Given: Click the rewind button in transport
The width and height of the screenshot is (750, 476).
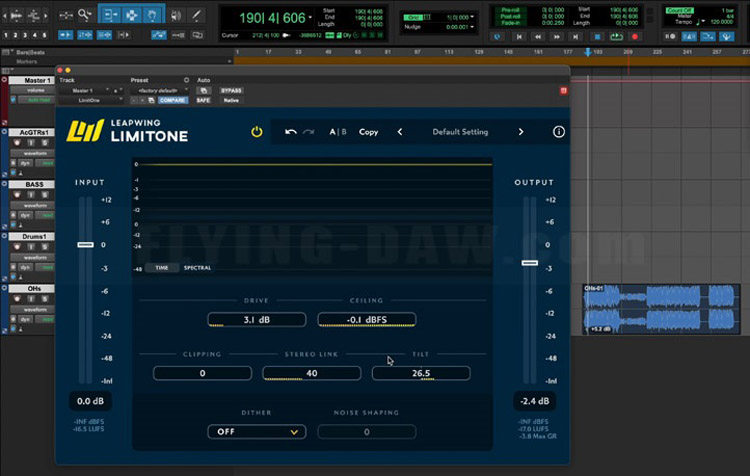Looking at the screenshot, I should click(538, 36).
